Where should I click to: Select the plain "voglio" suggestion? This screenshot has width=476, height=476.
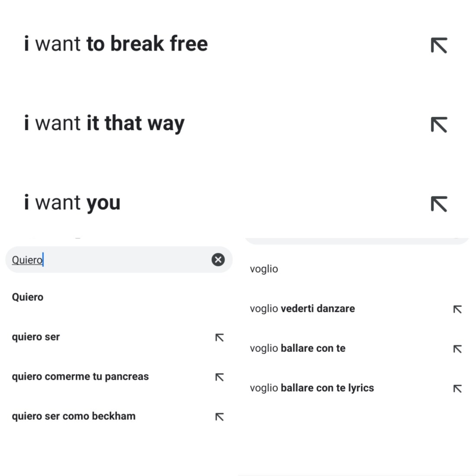264,269
